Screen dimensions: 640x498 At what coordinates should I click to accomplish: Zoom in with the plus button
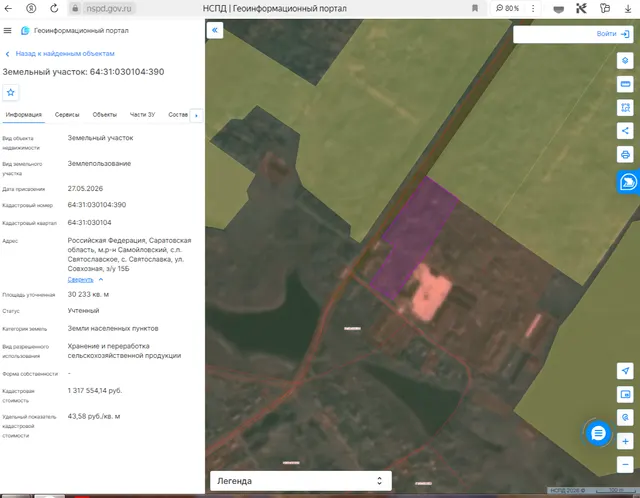[625, 441]
